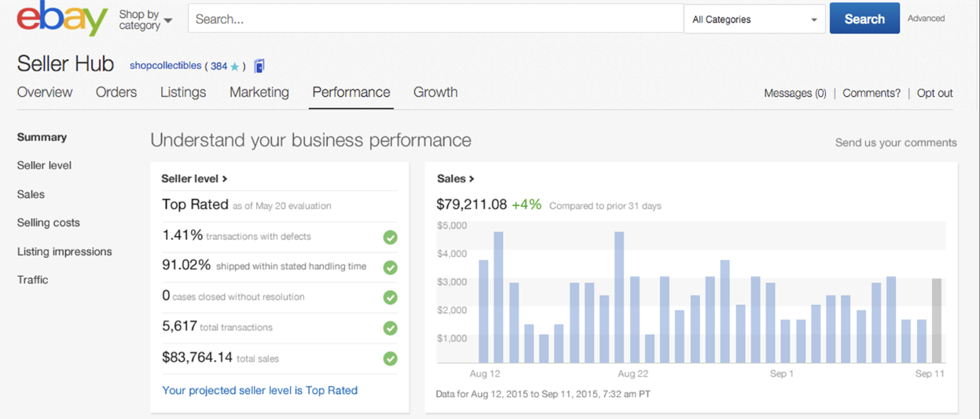Click the Sep 1 sales bar
Screen dimensions: 980x419
(x=785, y=341)
